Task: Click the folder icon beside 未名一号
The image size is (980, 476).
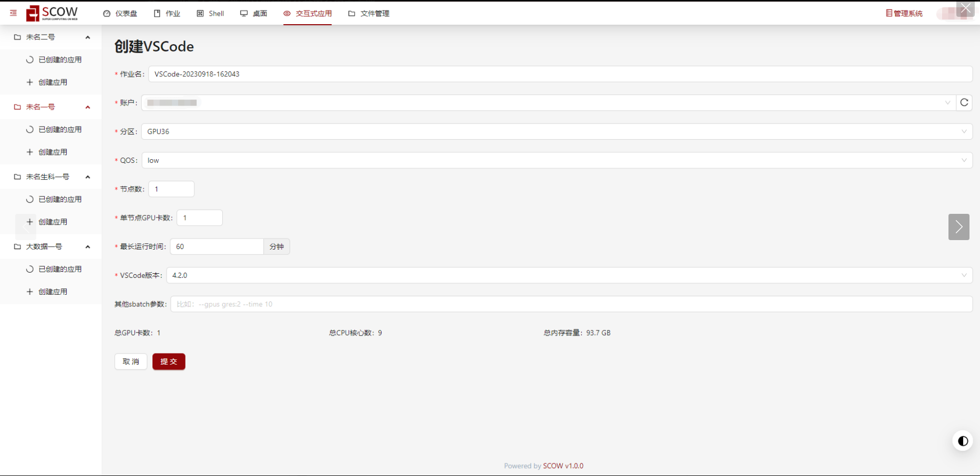Action: point(17,107)
